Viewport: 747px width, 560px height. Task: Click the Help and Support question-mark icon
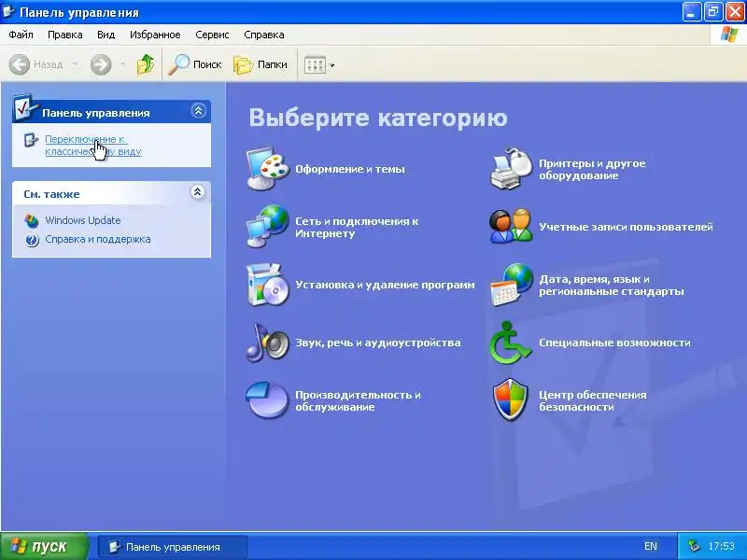32,240
